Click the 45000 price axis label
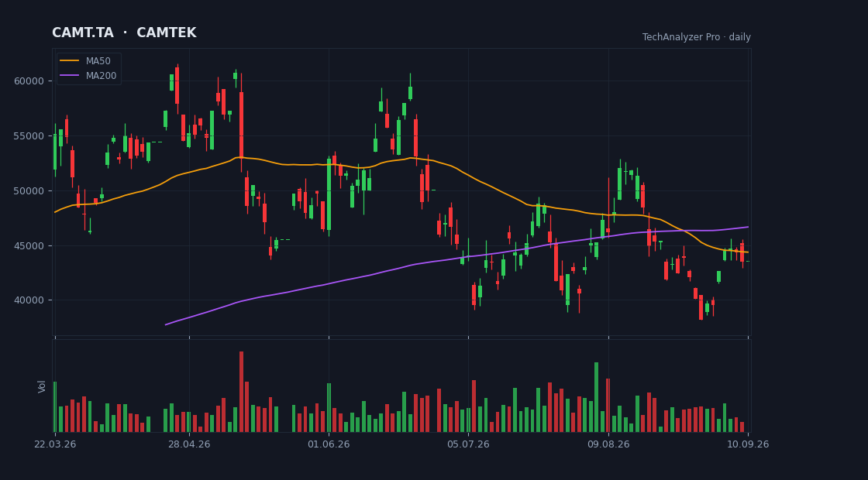Image resolution: width=868 pixels, height=480 pixels. (29, 245)
